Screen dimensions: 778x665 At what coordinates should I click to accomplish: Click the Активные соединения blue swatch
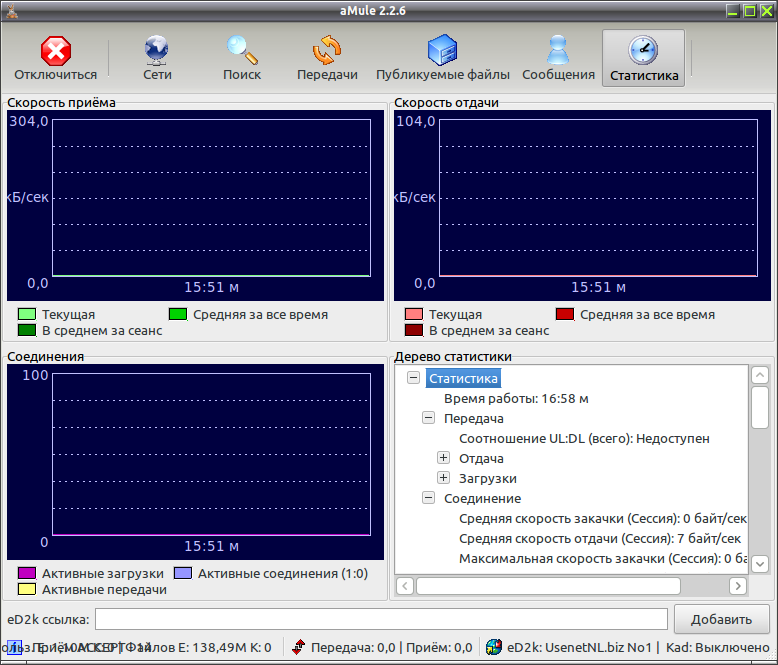pos(183,573)
